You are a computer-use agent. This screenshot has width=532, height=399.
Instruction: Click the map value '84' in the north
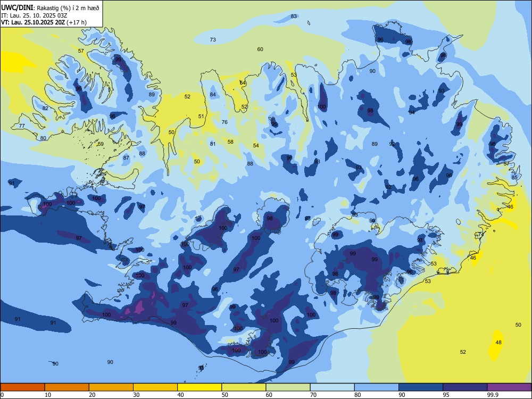[x=213, y=95]
